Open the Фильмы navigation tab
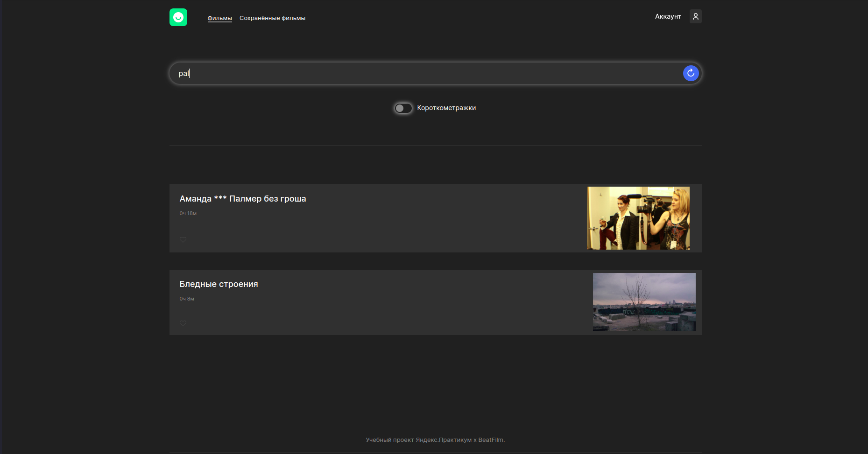This screenshot has width=868, height=454. click(x=219, y=18)
